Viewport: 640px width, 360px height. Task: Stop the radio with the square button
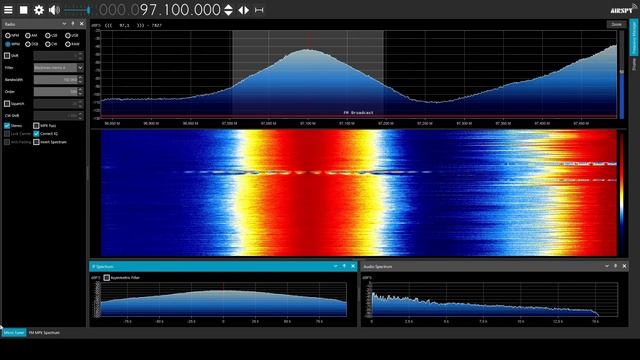(24, 10)
